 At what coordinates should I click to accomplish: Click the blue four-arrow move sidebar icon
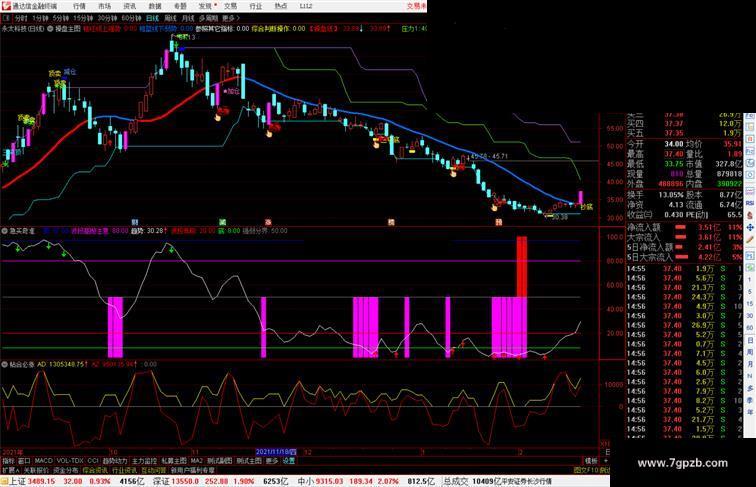tap(750, 227)
